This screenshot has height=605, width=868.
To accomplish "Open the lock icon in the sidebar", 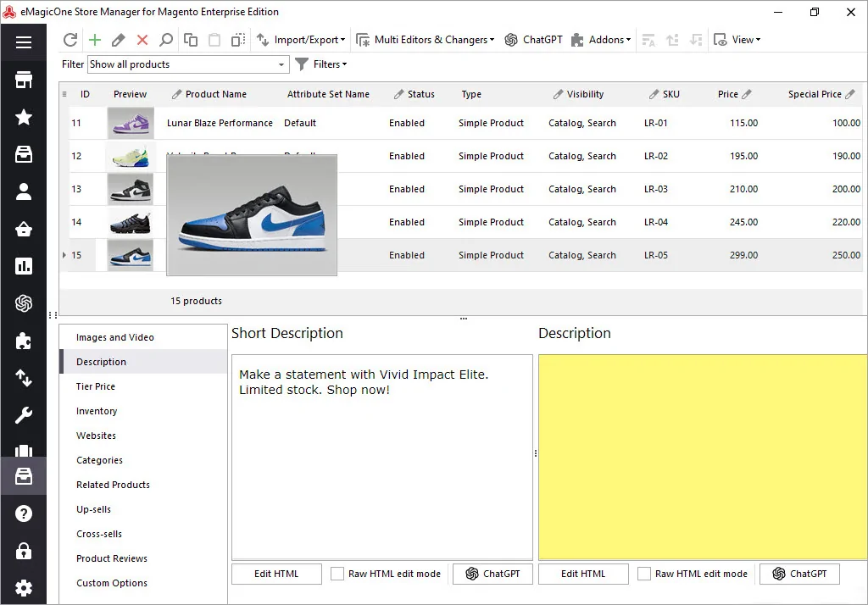I will 23,551.
